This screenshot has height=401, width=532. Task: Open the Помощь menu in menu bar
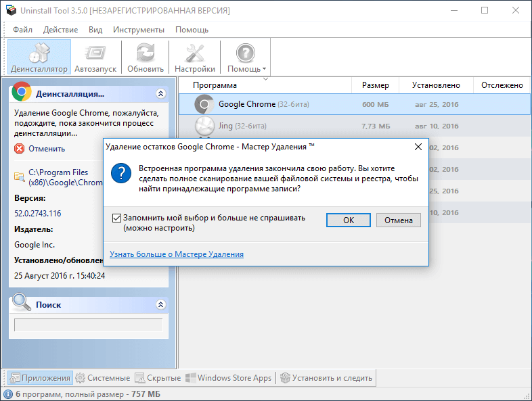192,30
